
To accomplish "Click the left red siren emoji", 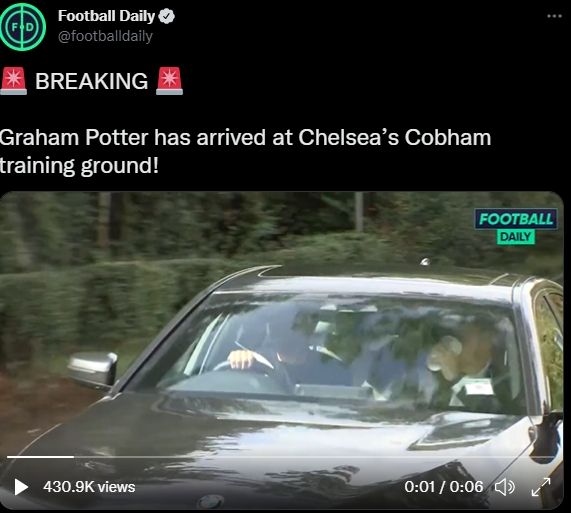I will (13, 81).
